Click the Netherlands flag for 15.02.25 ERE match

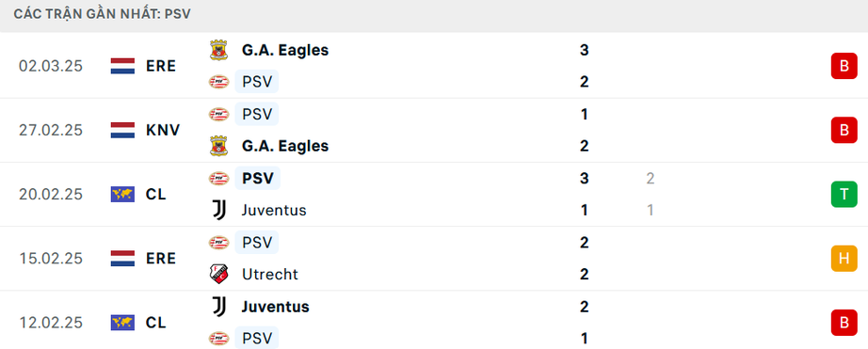pyautogui.click(x=122, y=259)
